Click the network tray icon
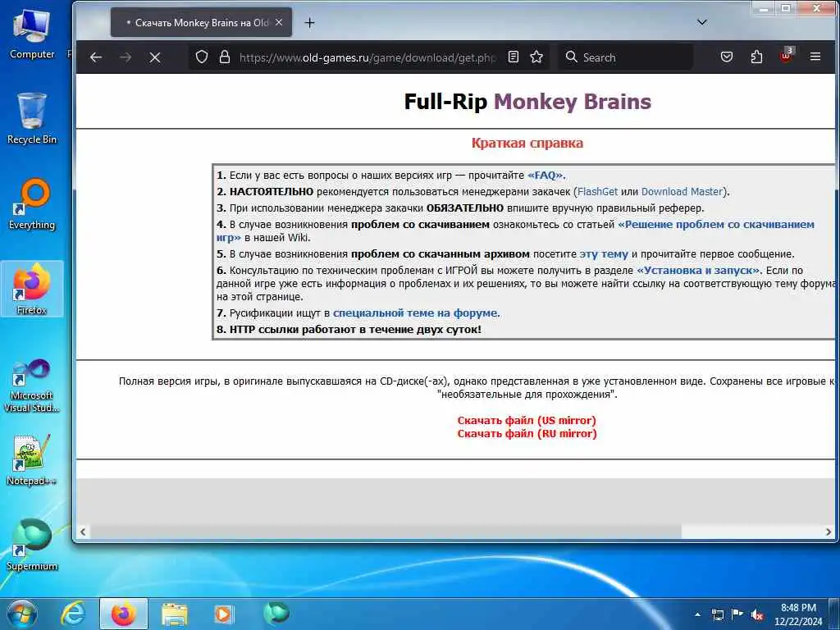This screenshot has height=630, width=840. [717, 614]
